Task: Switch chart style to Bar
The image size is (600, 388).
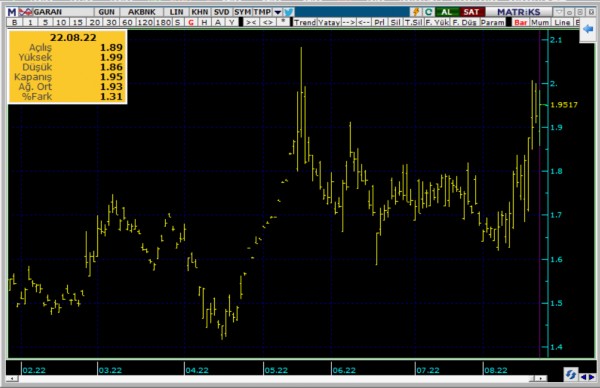Action: [x=520, y=23]
